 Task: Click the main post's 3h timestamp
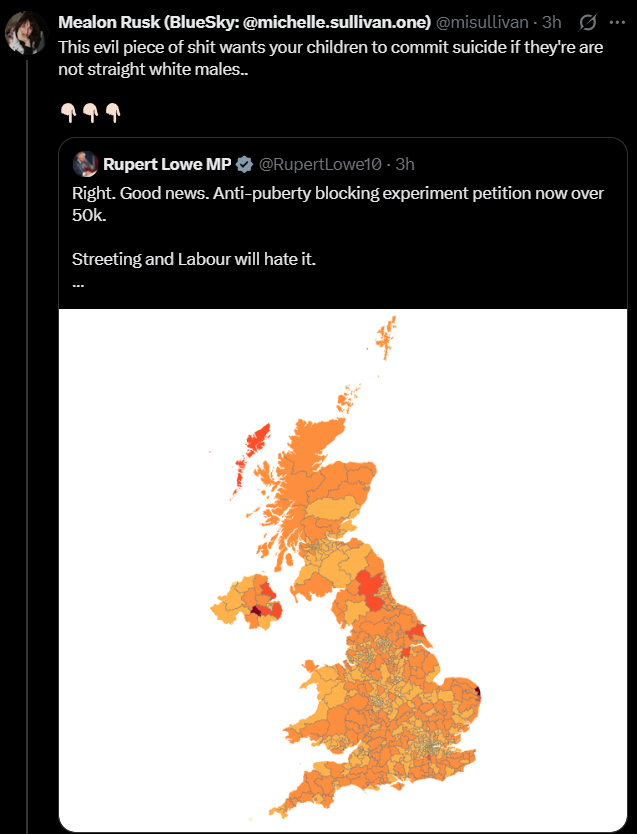551,22
